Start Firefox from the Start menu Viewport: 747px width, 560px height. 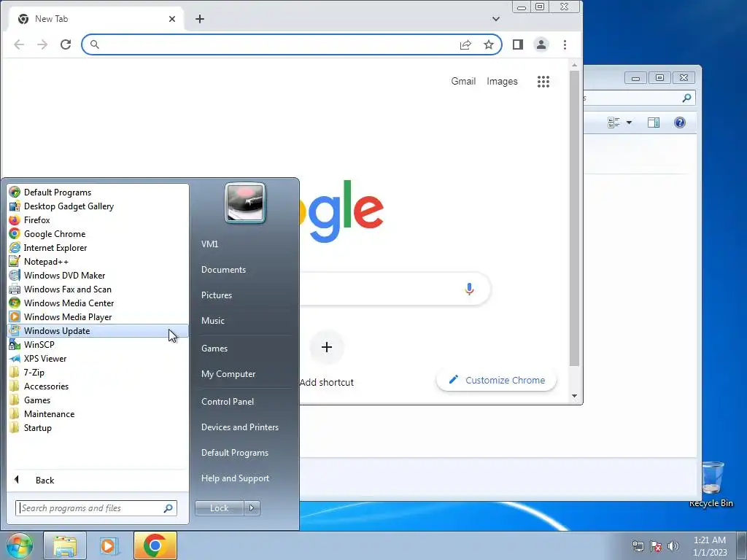[98, 220]
